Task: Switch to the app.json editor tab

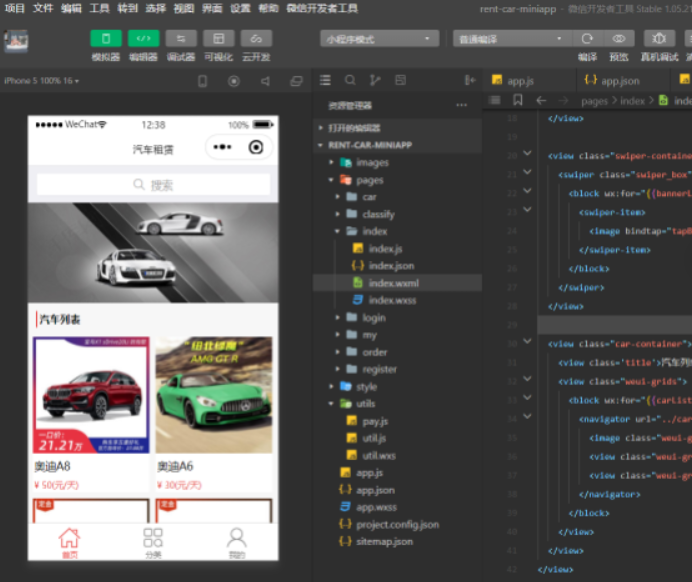Action: (611, 80)
